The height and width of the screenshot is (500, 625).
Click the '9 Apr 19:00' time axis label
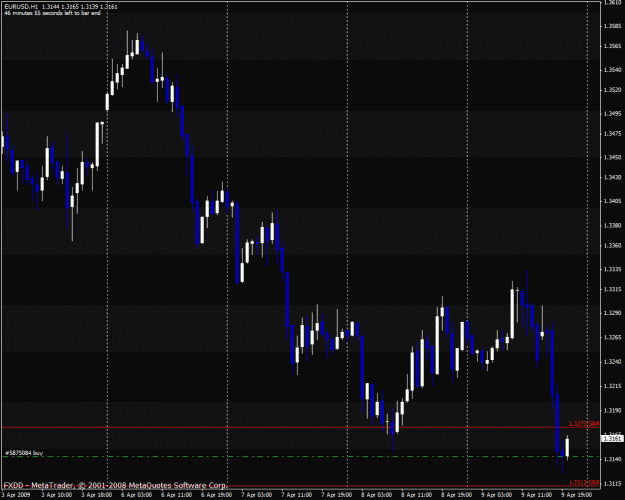coord(576,495)
